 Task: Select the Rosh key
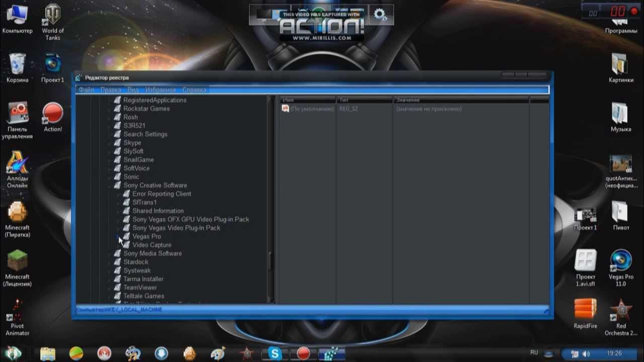pyautogui.click(x=130, y=117)
